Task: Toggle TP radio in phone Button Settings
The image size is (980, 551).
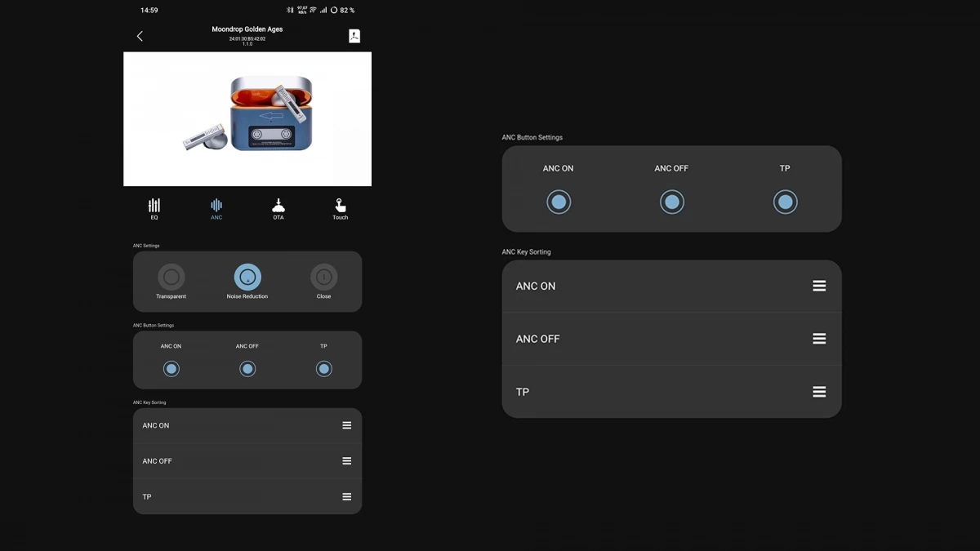Action: click(x=324, y=369)
